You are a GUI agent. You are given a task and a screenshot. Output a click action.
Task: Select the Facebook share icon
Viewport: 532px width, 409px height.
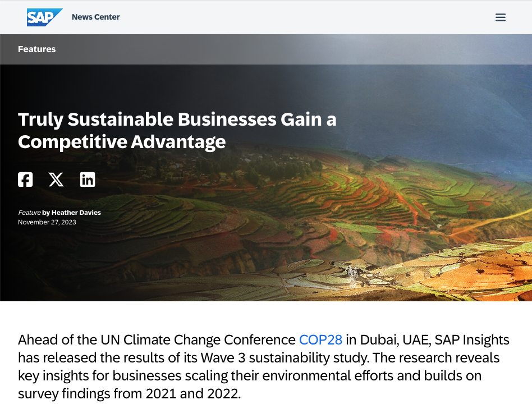[x=25, y=180]
